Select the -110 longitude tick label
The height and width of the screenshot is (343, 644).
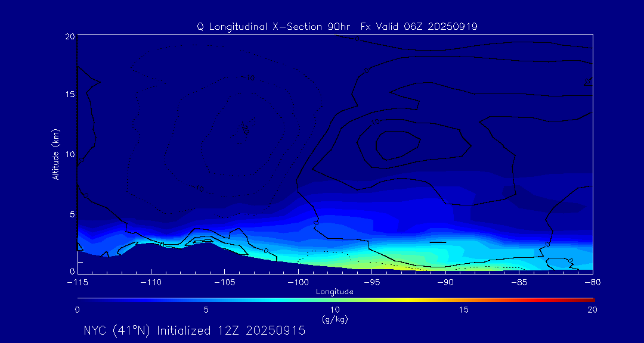[151, 283]
